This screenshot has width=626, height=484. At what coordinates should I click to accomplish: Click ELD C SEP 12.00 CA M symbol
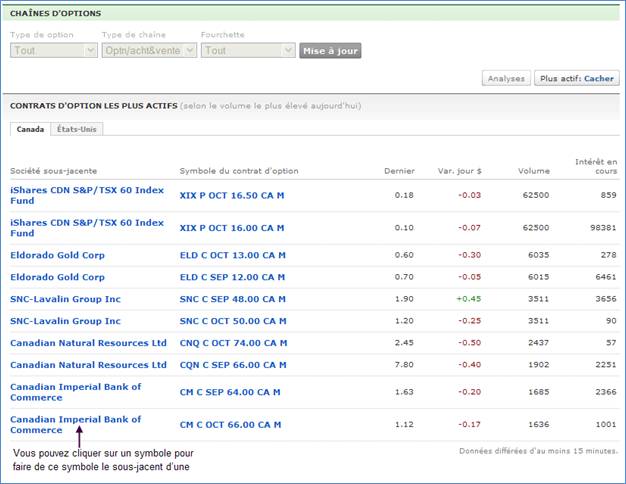pyautogui.click(x=231, y=277)
